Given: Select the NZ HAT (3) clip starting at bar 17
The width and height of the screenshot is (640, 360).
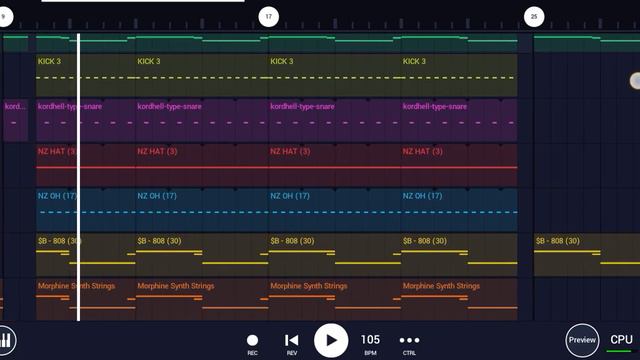Looking at the screenshot, I should pos(335,165).
